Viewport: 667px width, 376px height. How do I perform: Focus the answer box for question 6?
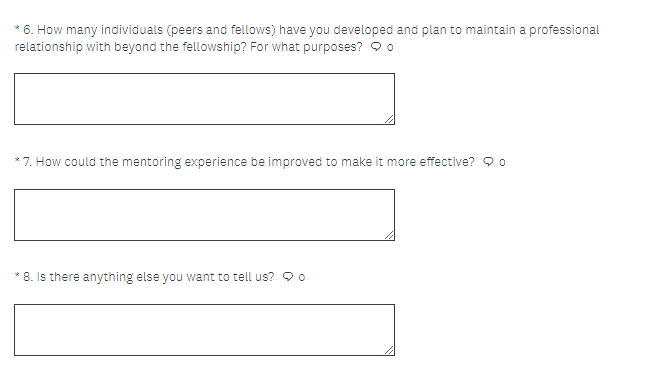pyautogui.click(x=205, y=99)
